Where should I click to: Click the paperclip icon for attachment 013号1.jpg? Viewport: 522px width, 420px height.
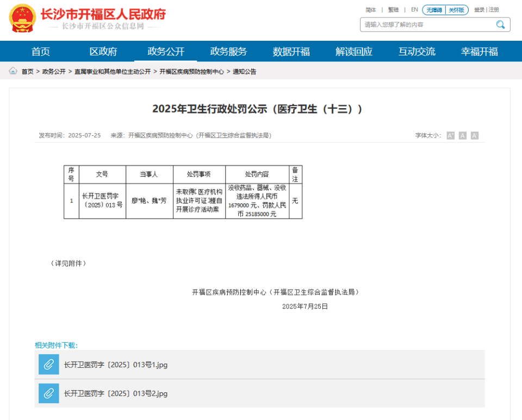coord(48,365)
